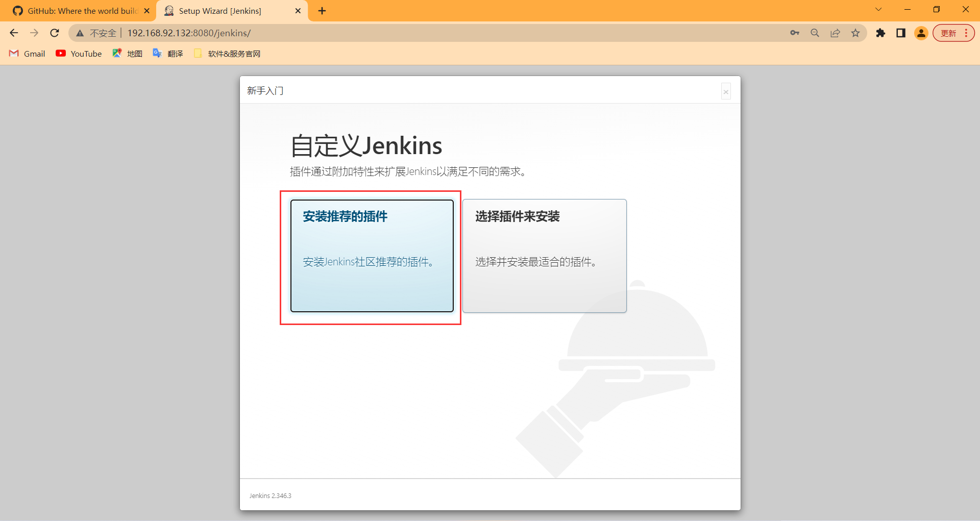Open 软件&服务官网 bookmark folder

point(227,54)
